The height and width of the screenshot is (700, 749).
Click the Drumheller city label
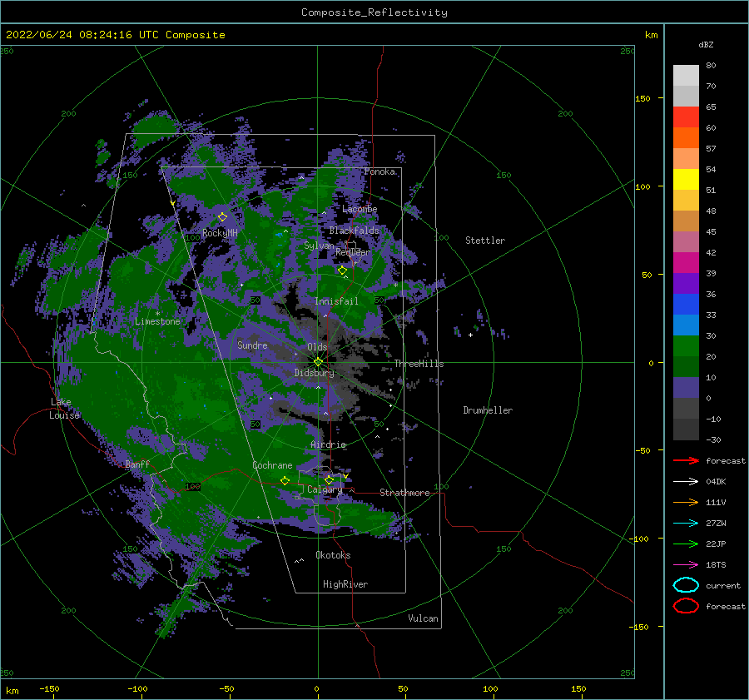click(x=488, y=410)
